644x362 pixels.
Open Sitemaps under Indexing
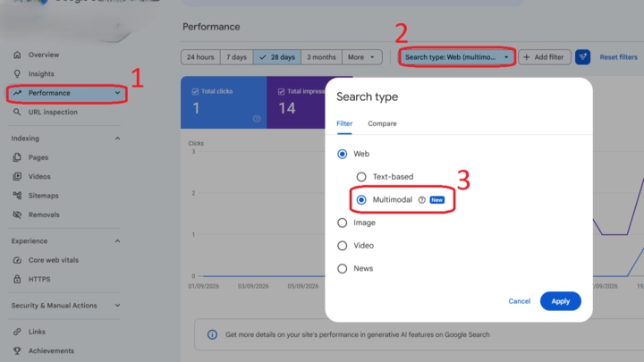[x=43, y=196]
